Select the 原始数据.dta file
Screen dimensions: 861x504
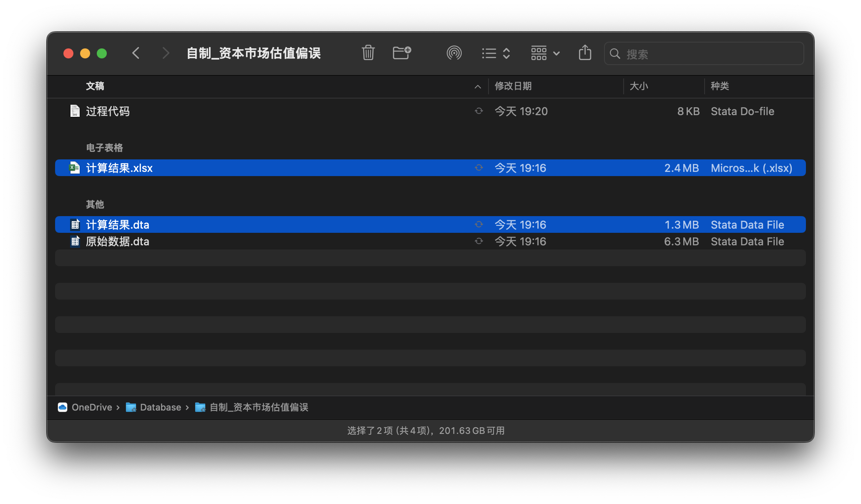tap(118, 242)
